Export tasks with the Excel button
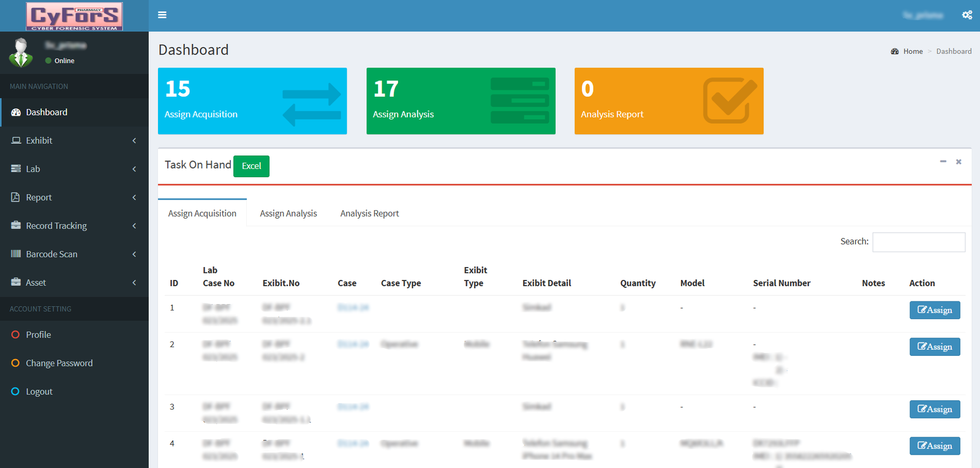980x468 pixels. 251,166
